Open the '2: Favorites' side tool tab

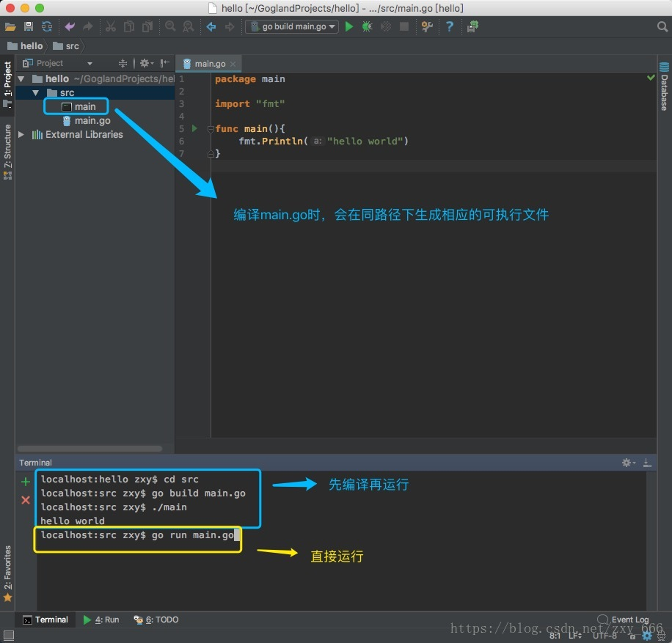coord(7,573)
